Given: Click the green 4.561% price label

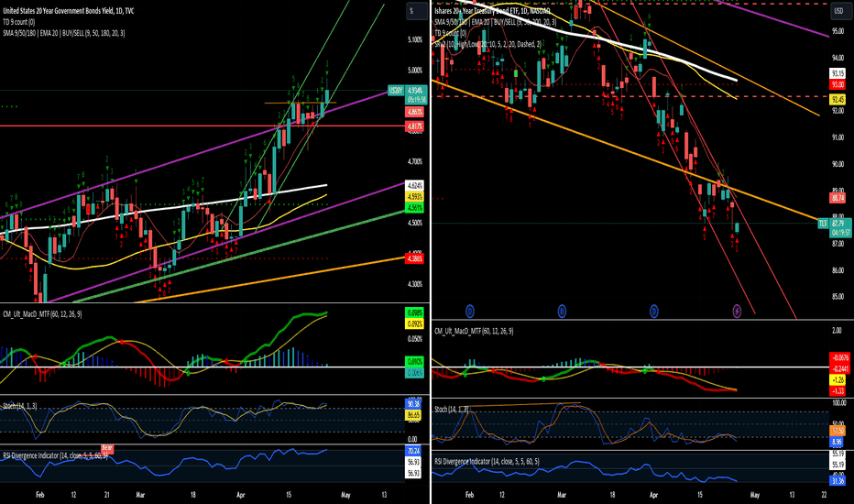Looking at the screenshot, I should coord(415,208).
